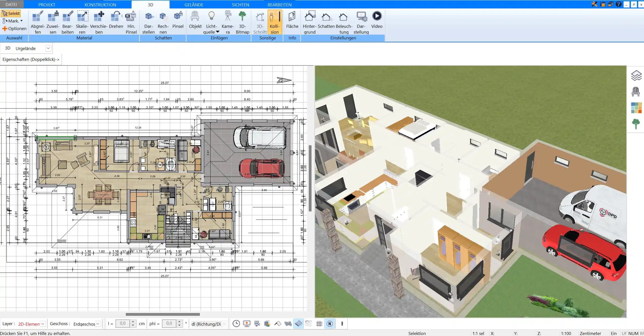Viewport: 644px width, 336px height.
Task: Click the North orientation toggle button
Action: click(x=330, y=324)
